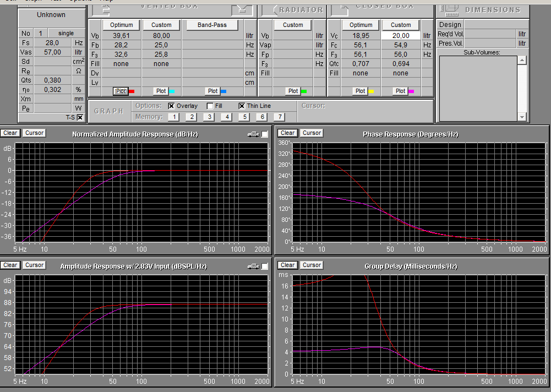Click the Closed Box Optimum button
This screenshot has height=392, width=551.
361,25
